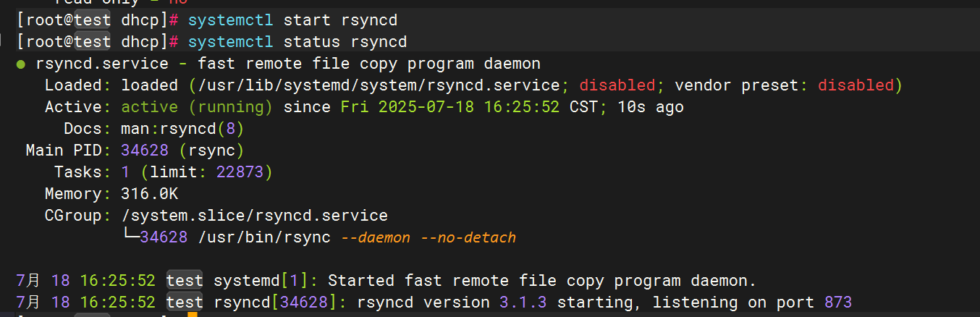Click the orange cursor block at the prompt
Viewport: 980px width, 317px height.
(192, 314)
